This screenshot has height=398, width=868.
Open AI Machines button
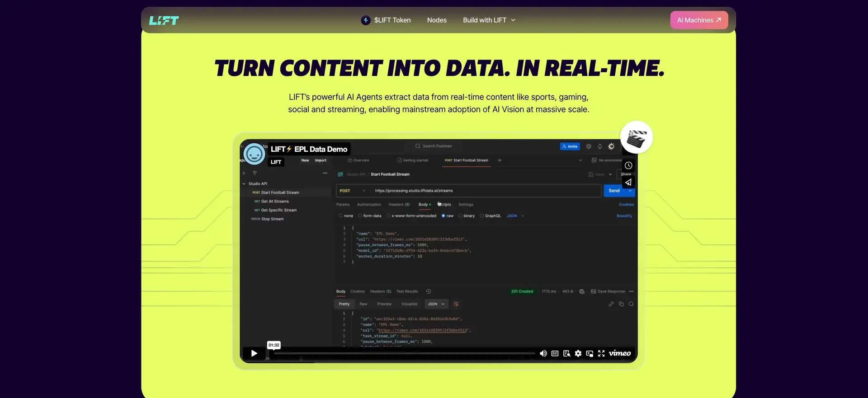pyautogui.click(x=699, y=20)
